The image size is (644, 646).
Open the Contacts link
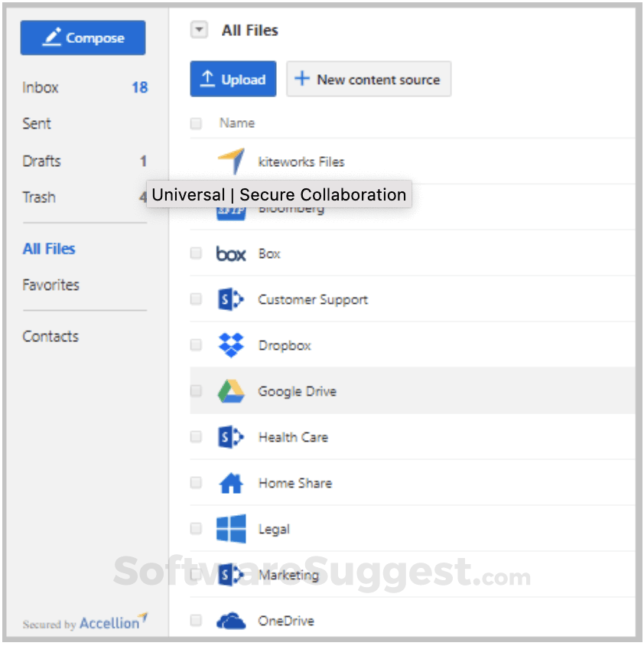tap(50, 336)
